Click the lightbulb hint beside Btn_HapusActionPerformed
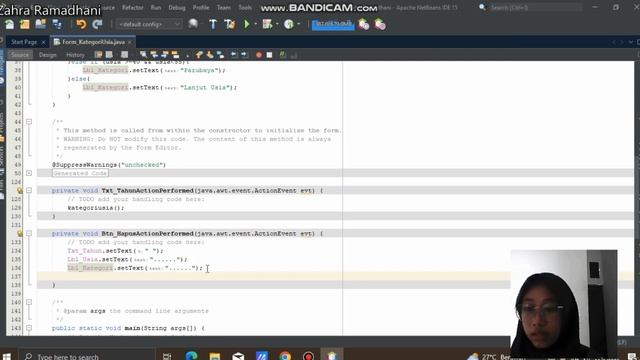The height and width of the screenshot is (360, 640). click(x=20, y=233)
